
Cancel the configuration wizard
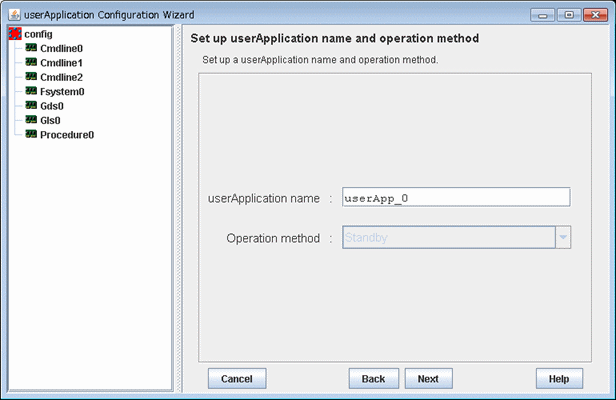(x=237, y=378)
